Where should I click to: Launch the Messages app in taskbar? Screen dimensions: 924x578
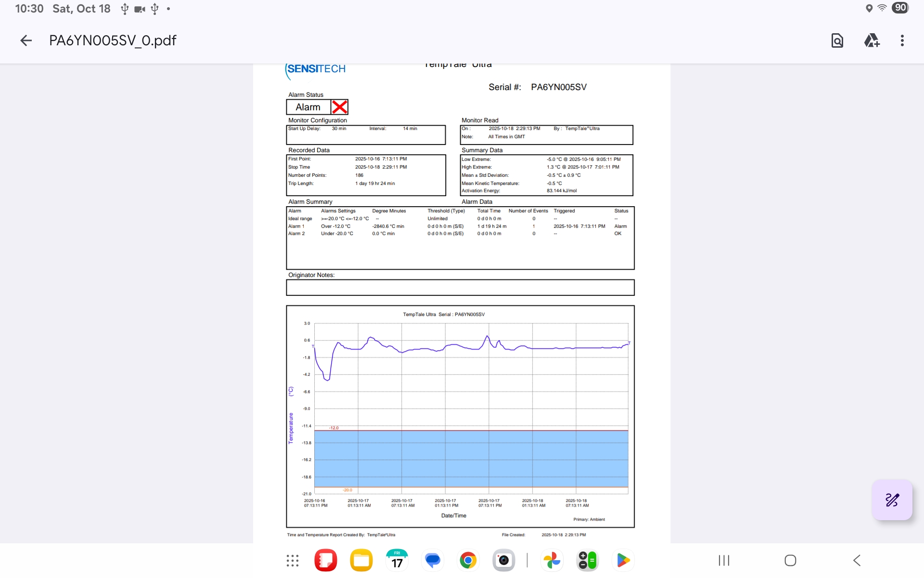(433, 561)
